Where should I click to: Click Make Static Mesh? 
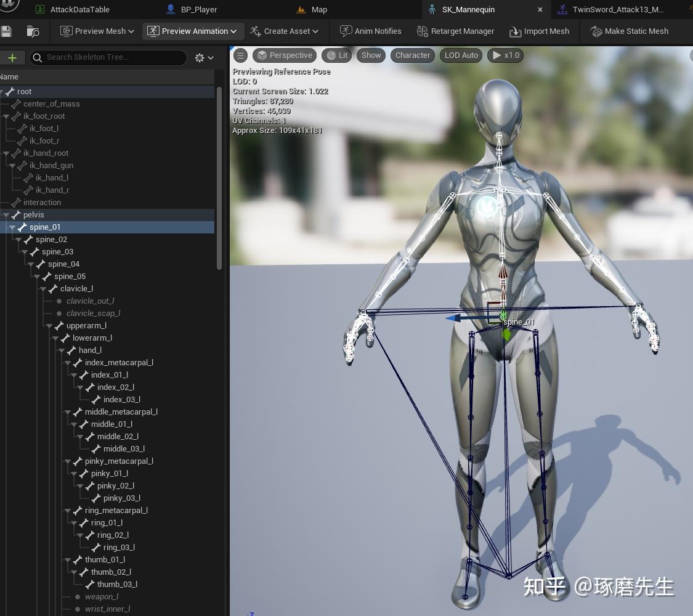coord(630,31)
